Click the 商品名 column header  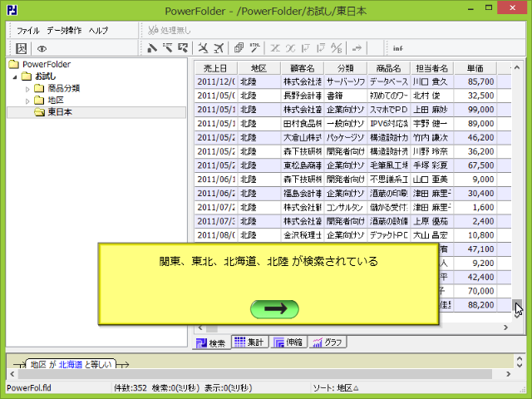coord(389,68)
